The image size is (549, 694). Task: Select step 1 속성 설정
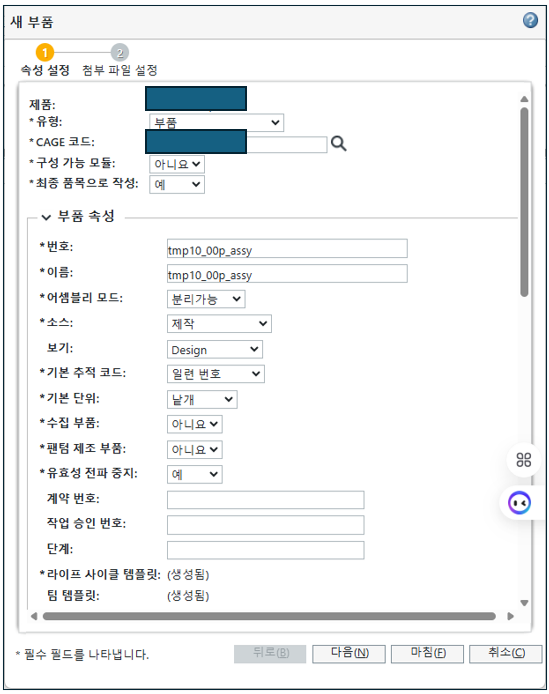tap(45, 60)
